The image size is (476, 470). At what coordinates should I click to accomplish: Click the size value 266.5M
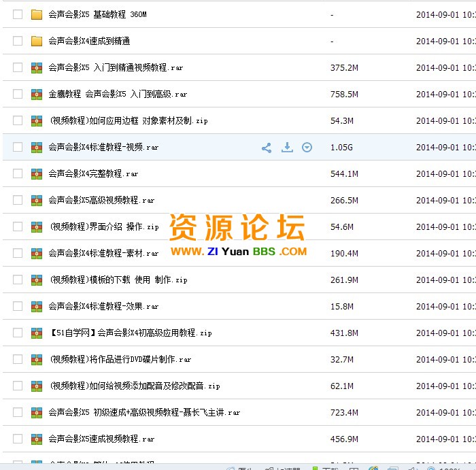pyautogui.click(x=344, y=201)
